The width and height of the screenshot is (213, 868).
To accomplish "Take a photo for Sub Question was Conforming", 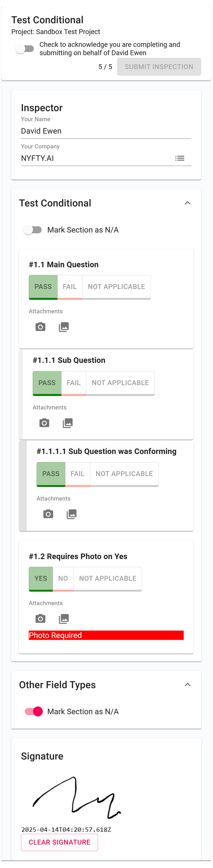I will pyautogui.click(x=48, y=514).
